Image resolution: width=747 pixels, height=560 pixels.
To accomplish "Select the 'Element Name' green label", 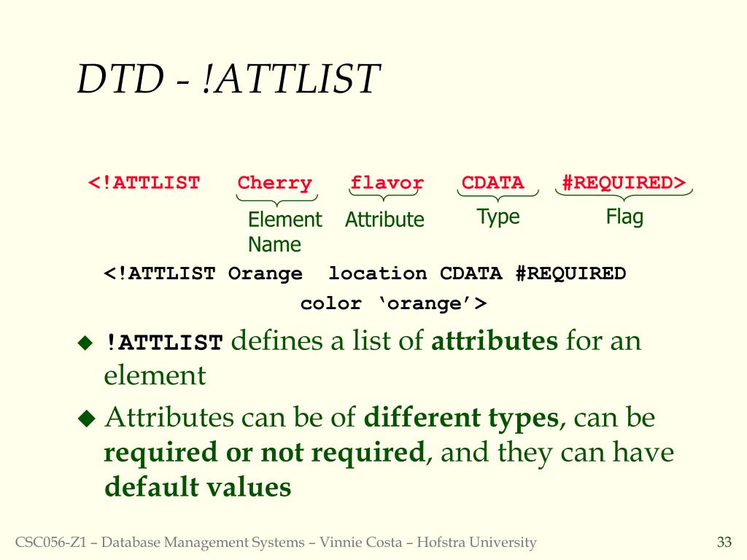I will [285, 232].
